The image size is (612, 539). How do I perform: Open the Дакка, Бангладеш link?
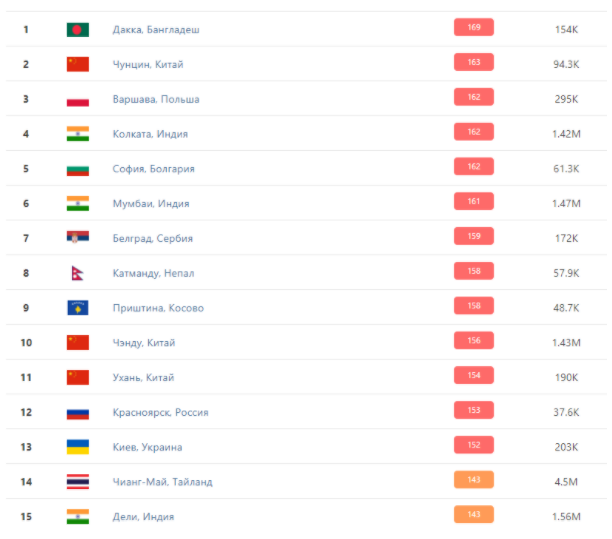tap(156, 30)
